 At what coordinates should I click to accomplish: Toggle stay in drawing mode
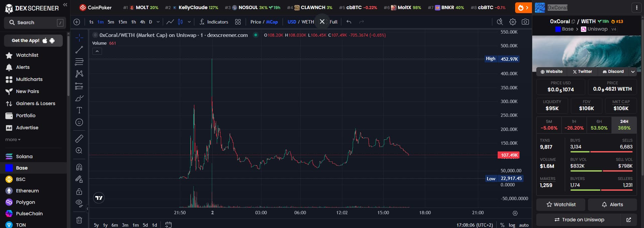tap(79, 179)
